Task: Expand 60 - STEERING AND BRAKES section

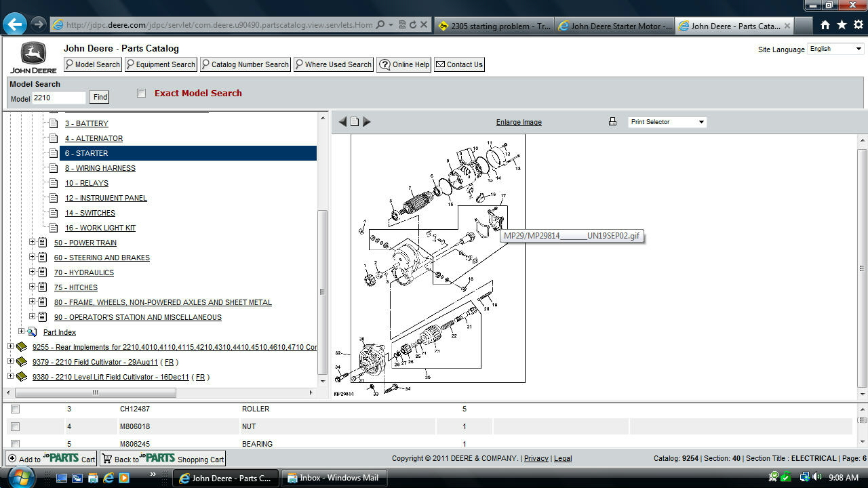Action: (x=32, y=257)
